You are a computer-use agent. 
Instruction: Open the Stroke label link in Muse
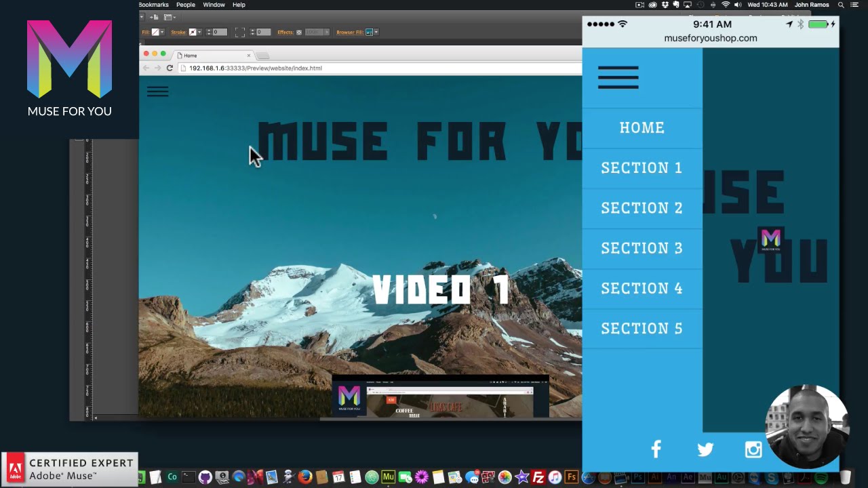click(x=178, y=32)
